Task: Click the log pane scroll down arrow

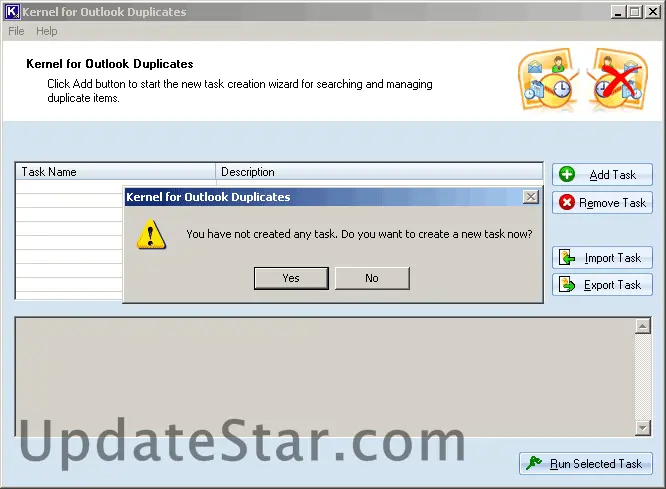Action: point(643,427)
